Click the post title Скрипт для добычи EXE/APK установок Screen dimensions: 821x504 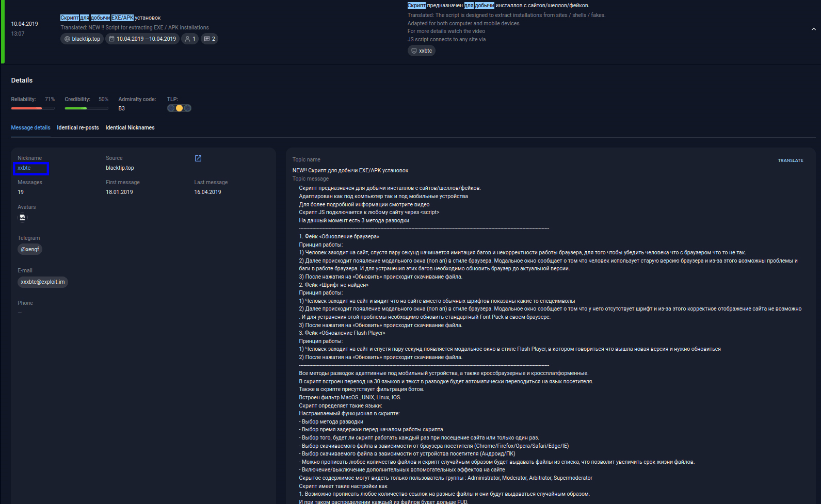[x=110, y=18]
